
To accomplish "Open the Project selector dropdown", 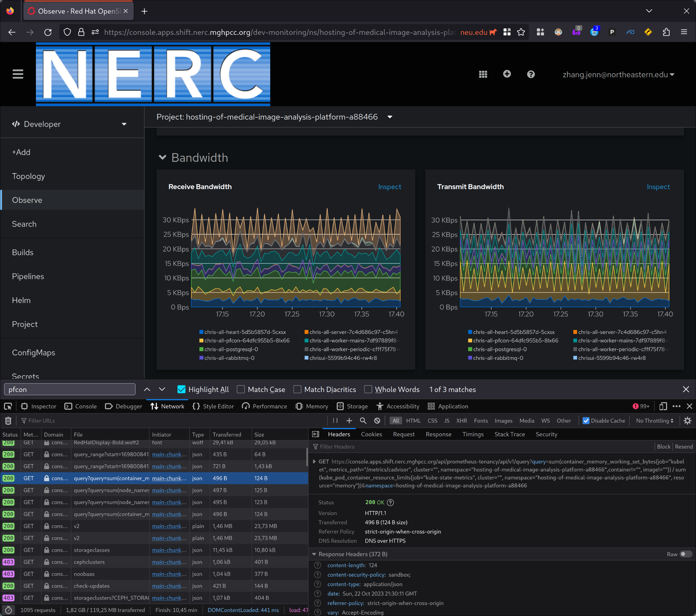I will (x=274, y=117).
